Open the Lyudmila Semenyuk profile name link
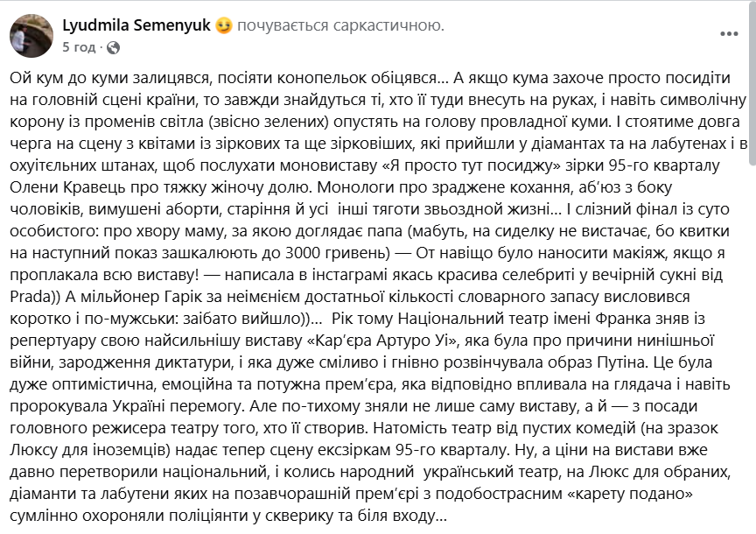The image size is (756, 534). point(137,26)
